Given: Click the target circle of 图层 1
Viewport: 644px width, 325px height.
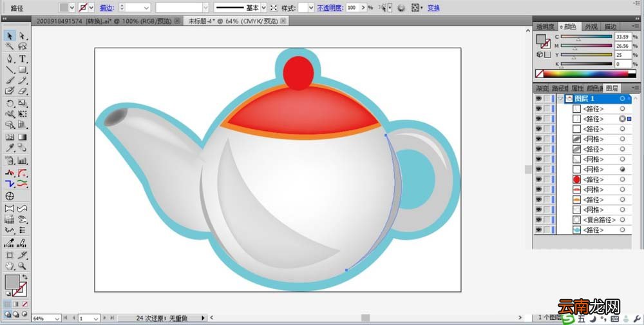Looking at the screenshot, I should click(622, 99).
